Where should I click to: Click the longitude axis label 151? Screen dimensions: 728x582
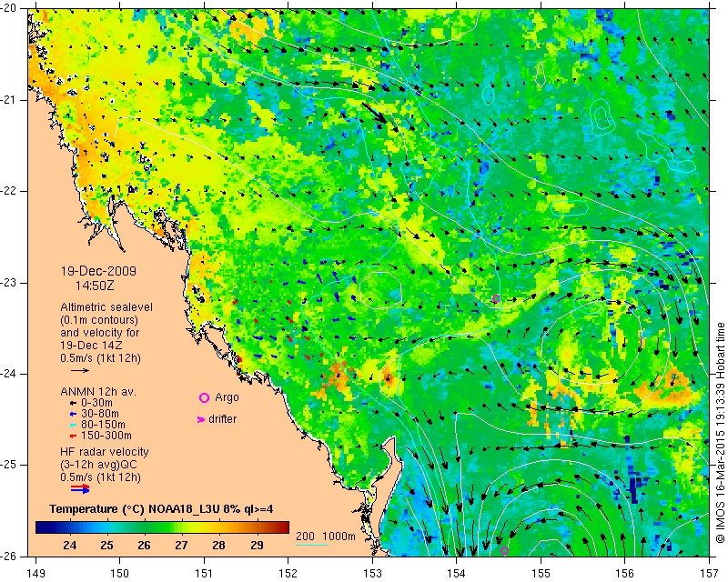(204, 574)
